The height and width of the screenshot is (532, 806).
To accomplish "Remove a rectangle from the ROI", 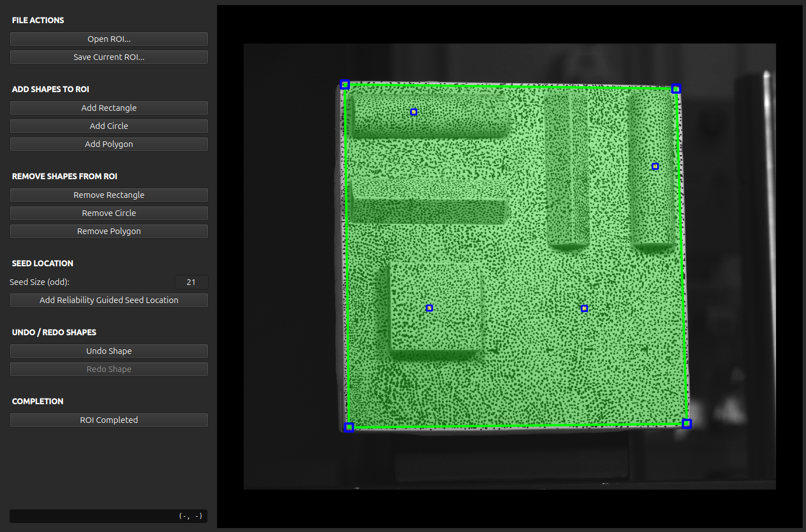I will point(109,195).
